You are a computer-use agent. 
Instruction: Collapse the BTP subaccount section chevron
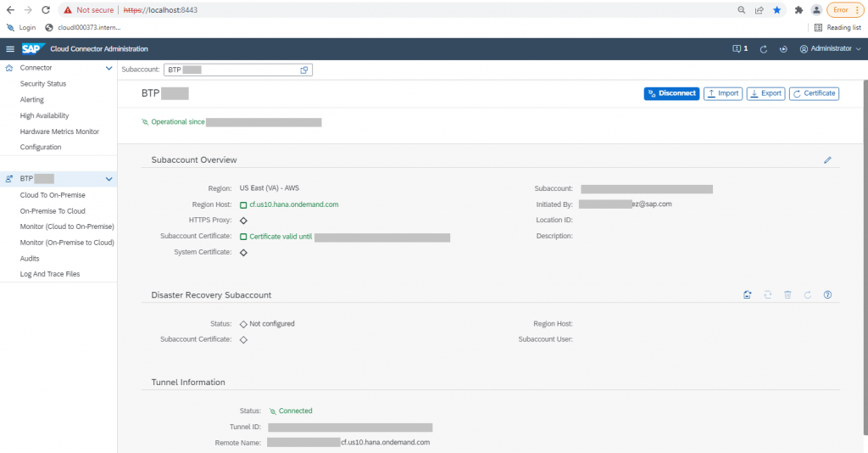109,179
